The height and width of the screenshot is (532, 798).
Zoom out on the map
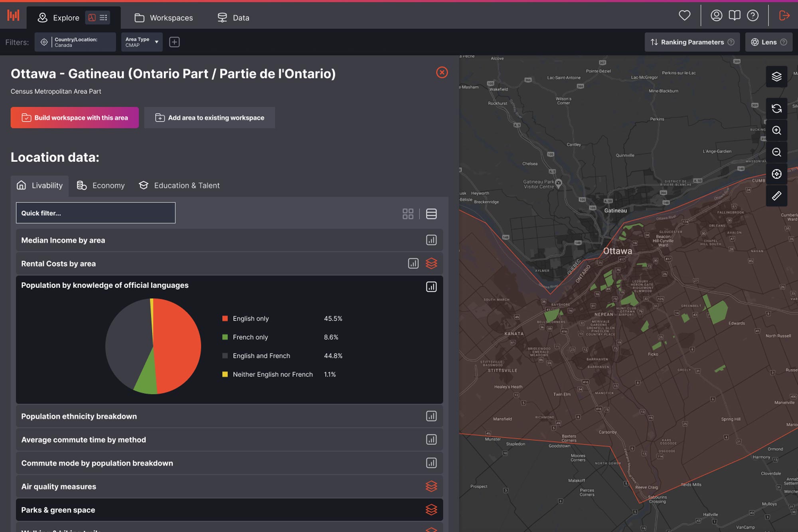pyautogui.click(x=776, y=152)
